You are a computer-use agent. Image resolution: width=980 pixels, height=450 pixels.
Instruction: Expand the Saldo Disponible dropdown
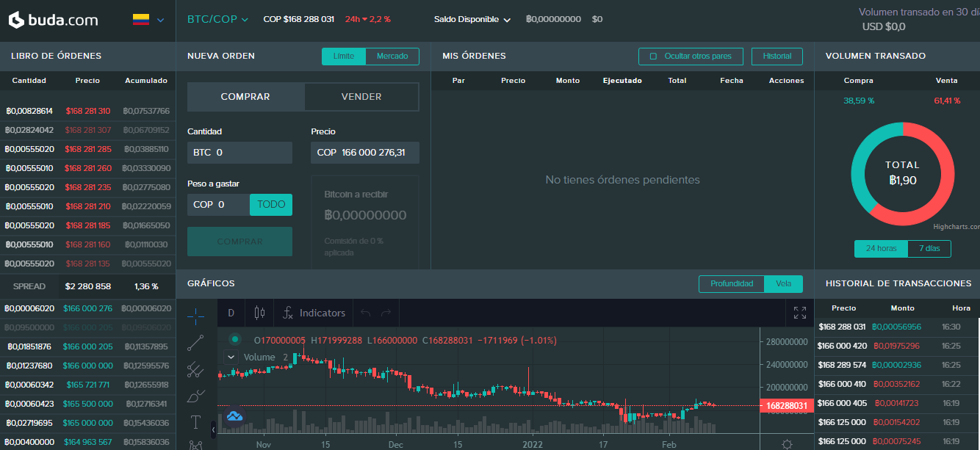[x=472, y=19]
